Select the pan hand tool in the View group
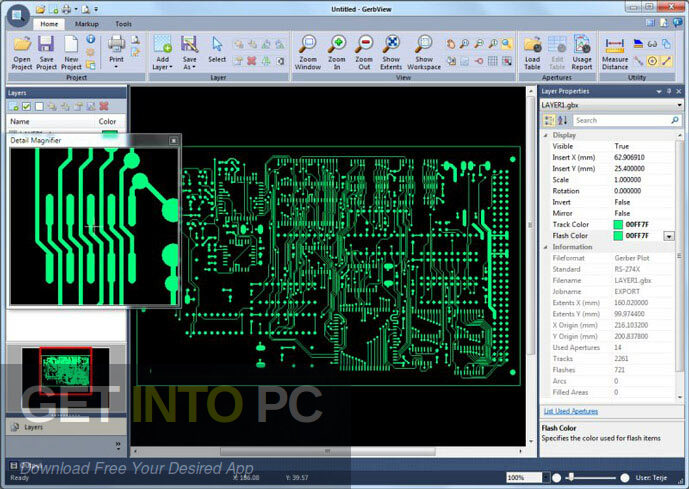The width and height of the screenshot is (689, 489). pyautogui.click(x=451, y=43)
